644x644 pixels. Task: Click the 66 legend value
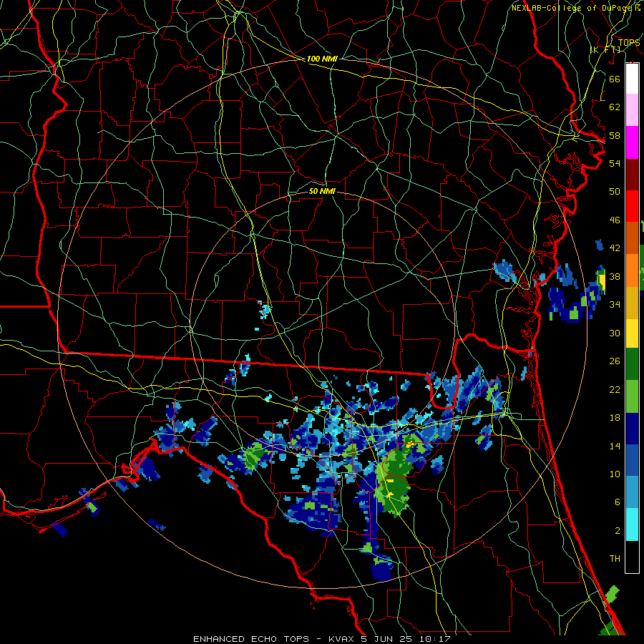click(x=615, y=79)
